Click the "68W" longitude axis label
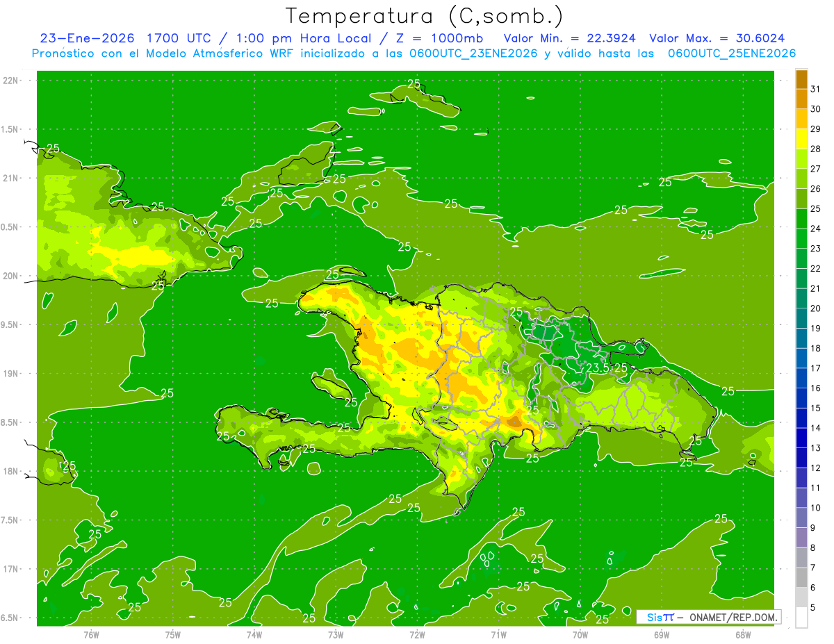Screen dimensions: 834x644 [x=743, y=634]
